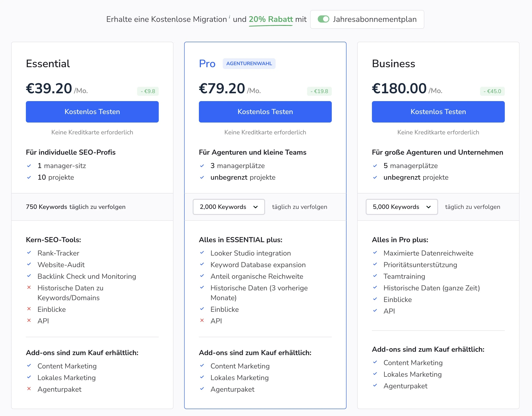Screen dimensions: 532x416
Task: Click chevron arrow in Pro keywords selector
Action: [x=255, y=207]
